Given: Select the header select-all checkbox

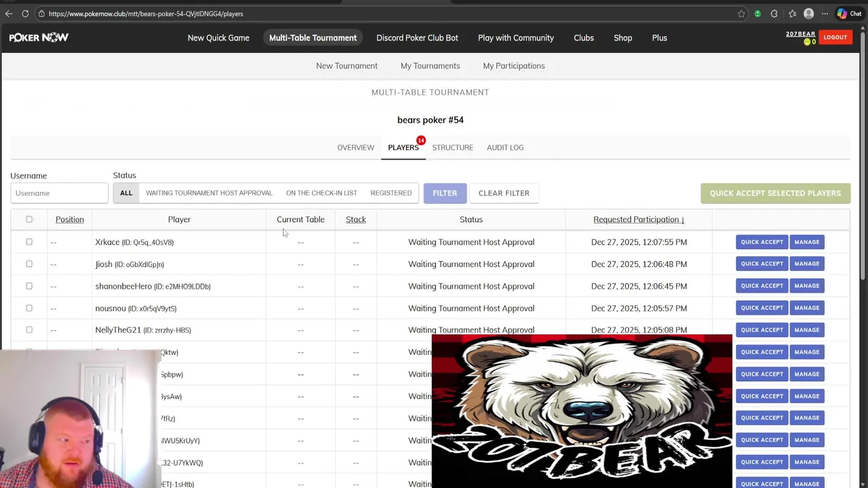Looking at the screenshot, I should [29, 220].
